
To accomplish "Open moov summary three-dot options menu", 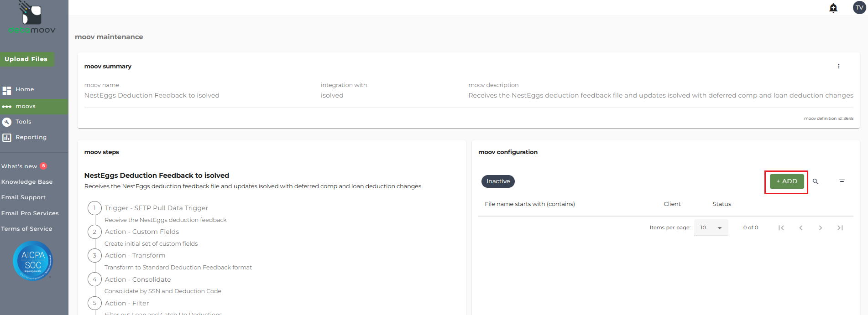I will [838, 66].
